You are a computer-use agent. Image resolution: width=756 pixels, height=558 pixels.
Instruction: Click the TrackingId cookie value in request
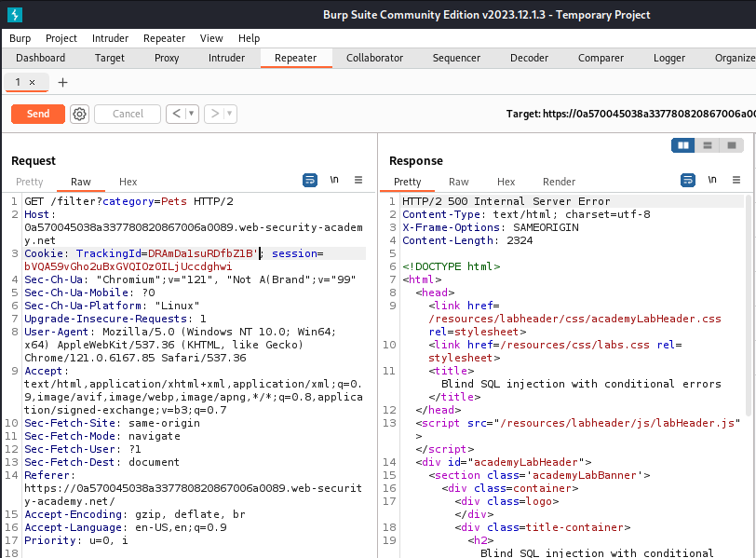pos(203,253)
